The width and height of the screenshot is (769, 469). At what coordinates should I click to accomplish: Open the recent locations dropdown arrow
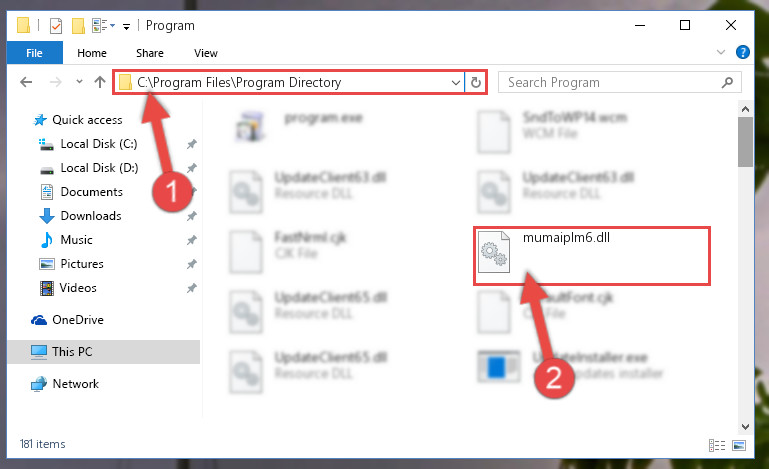tap(79, 81)
